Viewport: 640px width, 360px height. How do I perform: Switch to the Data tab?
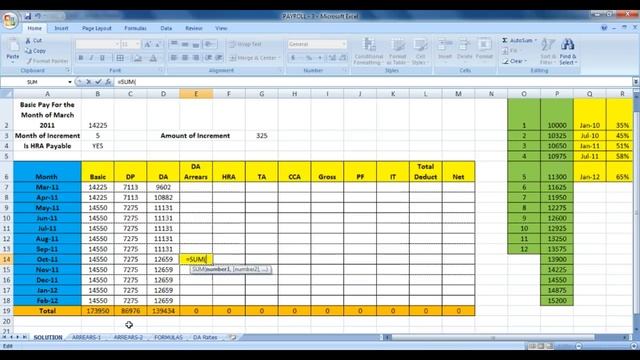[x=166, y=28]
